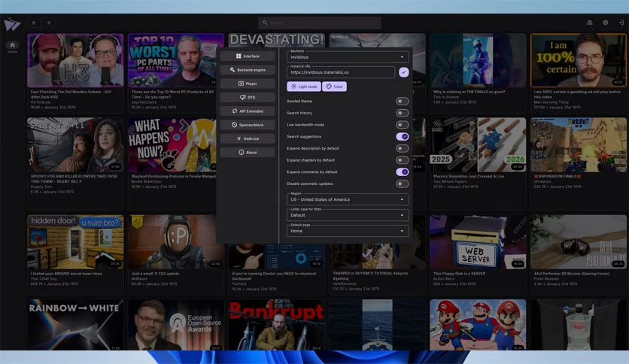Click the login arrow icon at top right
Image resolution: width=629 pixels, height=364 pixels.
tap(621, 23)
